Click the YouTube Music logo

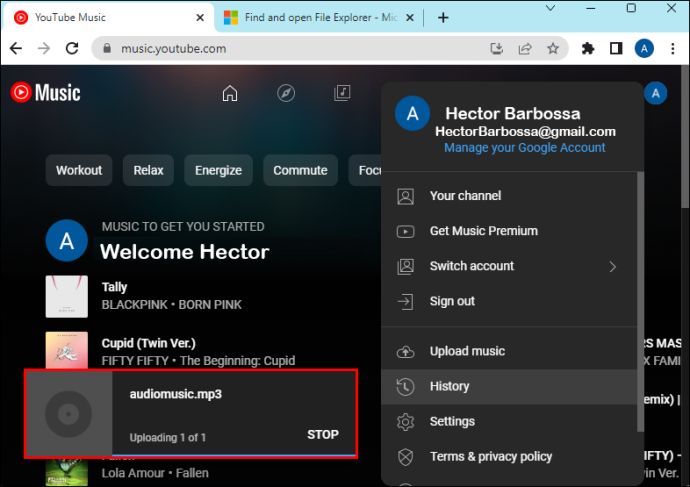coord(46,92)
